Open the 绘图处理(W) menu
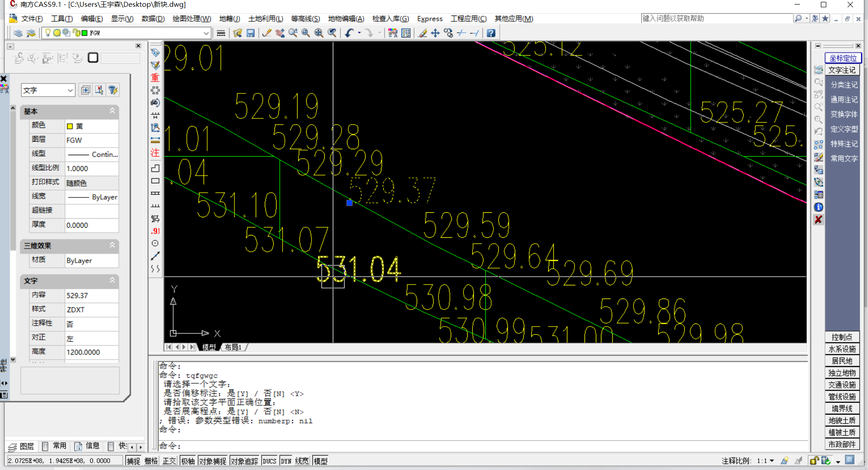 click(192, 19)
